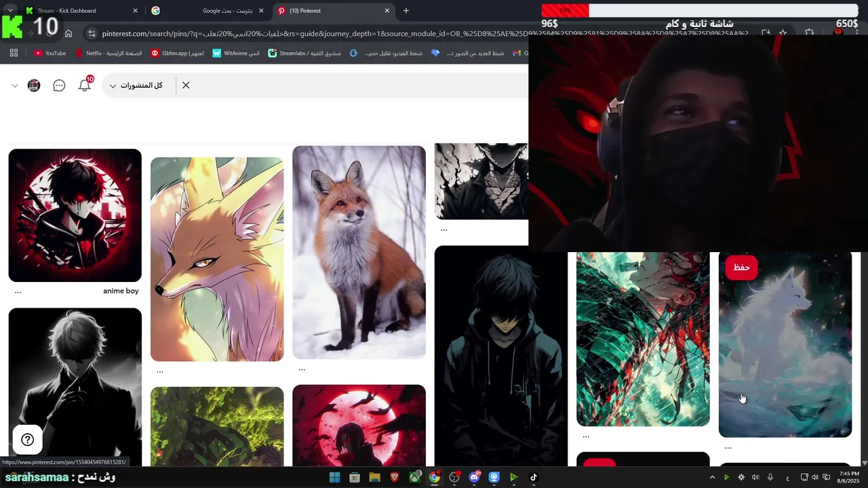Switch to the Google search tab

(x=207, y=11)
